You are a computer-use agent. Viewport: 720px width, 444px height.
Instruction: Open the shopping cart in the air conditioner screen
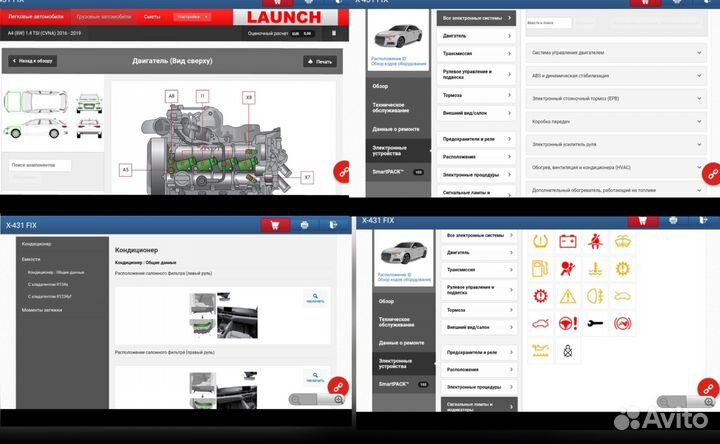(275, 225)
